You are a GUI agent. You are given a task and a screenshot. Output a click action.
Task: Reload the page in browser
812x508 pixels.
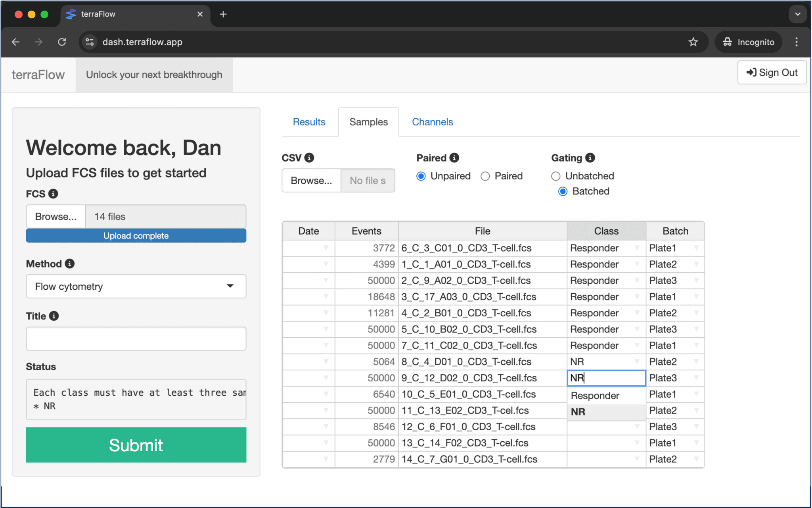tap(62, 42)
